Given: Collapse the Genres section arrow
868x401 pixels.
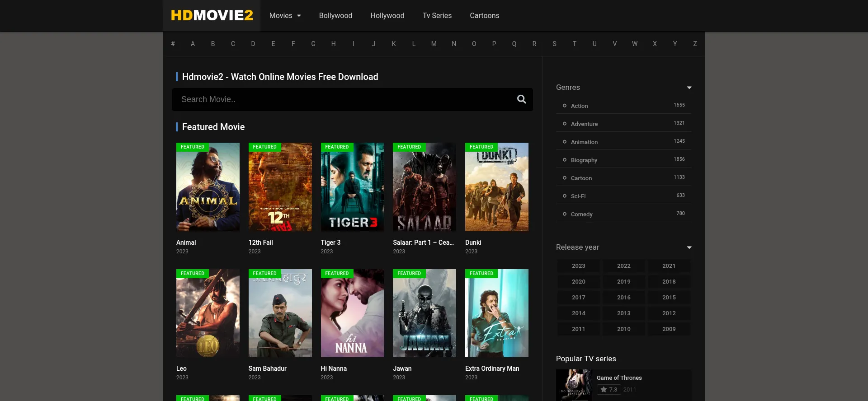Looking at the screenshot, I should point(689,88).
